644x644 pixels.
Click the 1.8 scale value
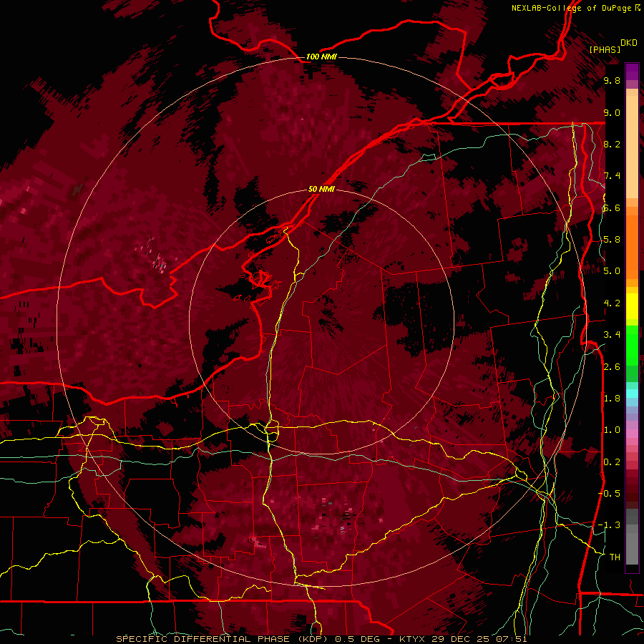click(x=612, y=399)
